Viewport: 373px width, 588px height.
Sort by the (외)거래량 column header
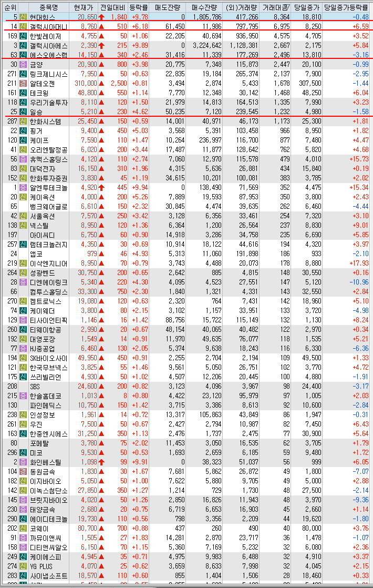click(x=241, y=7)
